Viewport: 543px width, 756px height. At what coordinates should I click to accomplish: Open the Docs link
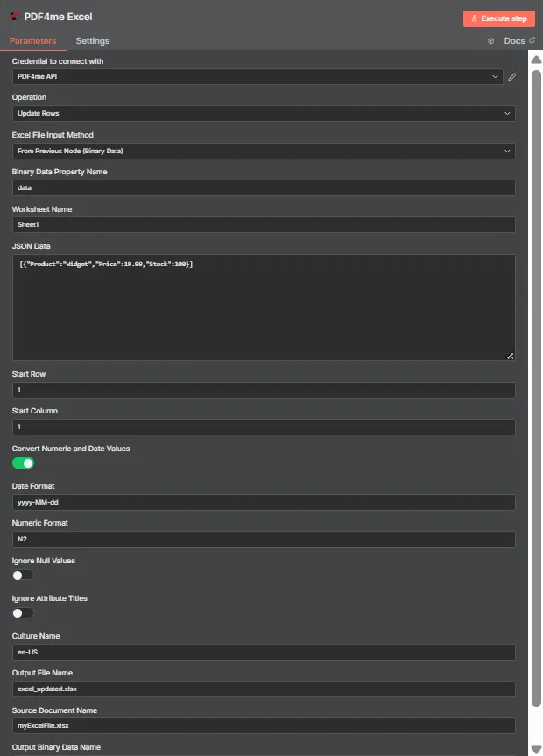tap(514, 41)
